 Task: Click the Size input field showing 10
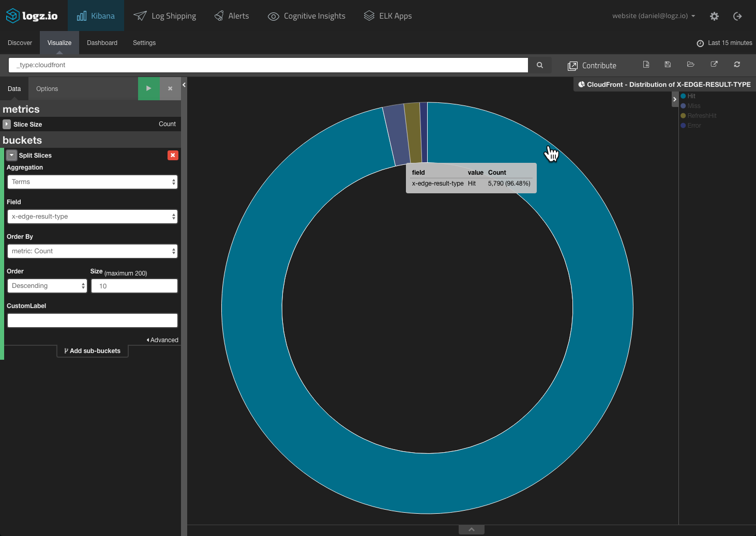point(134,286)
